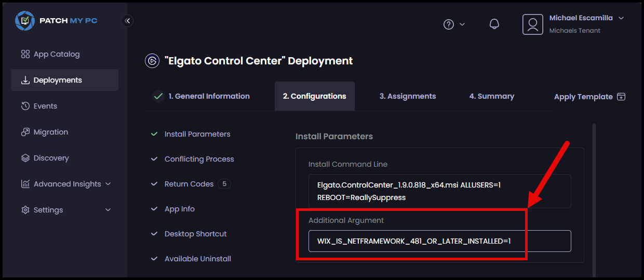Click the configuration panel vertical scrollbar

point(594,200)
